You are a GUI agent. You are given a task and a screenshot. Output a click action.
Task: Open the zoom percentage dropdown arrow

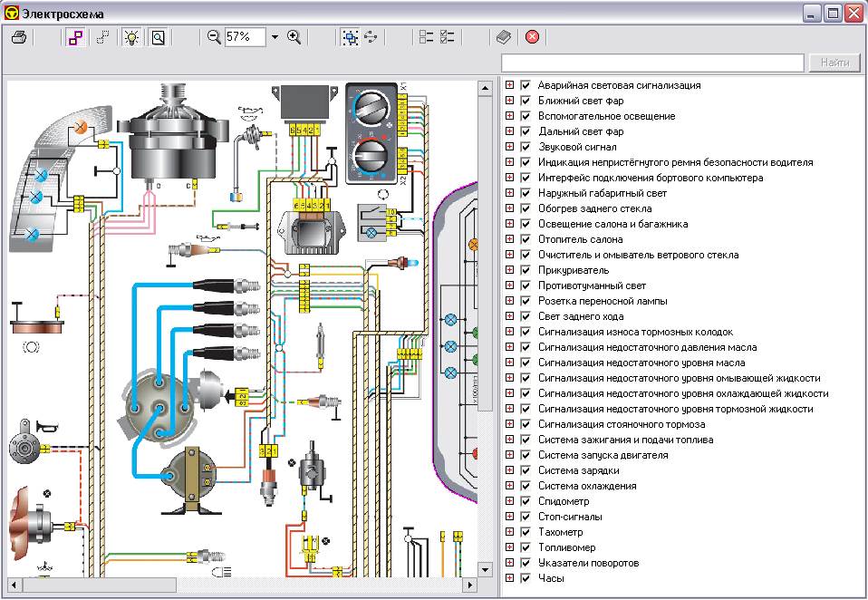[275, 37]
